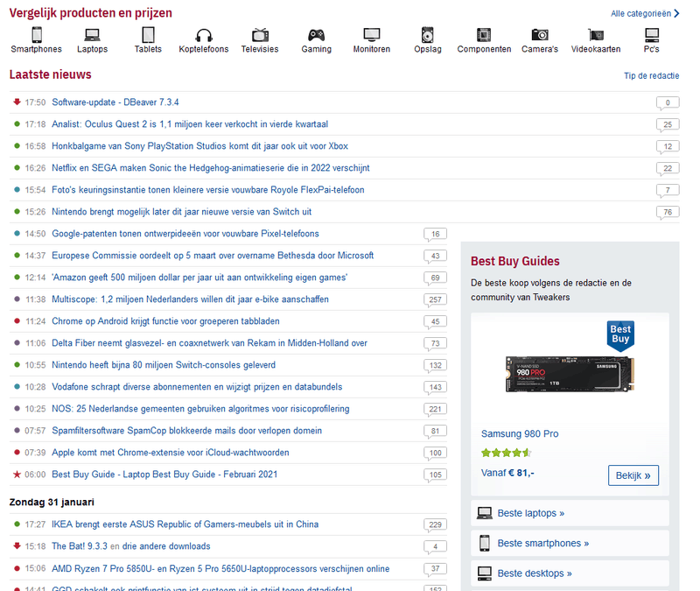Open 143 comments on Vodafone article
Image resolution: width=700 pixels, height=591 pixels.
pyautogui.click(x=435, y=387)
